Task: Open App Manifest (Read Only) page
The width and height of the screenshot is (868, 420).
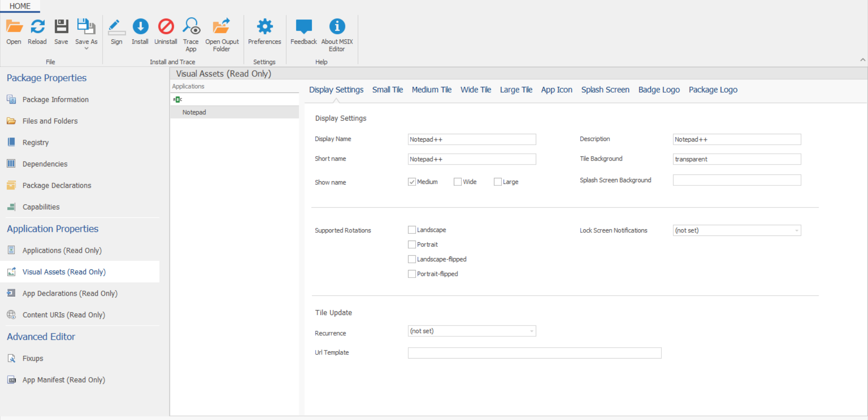Action: [x=64, y=380]
